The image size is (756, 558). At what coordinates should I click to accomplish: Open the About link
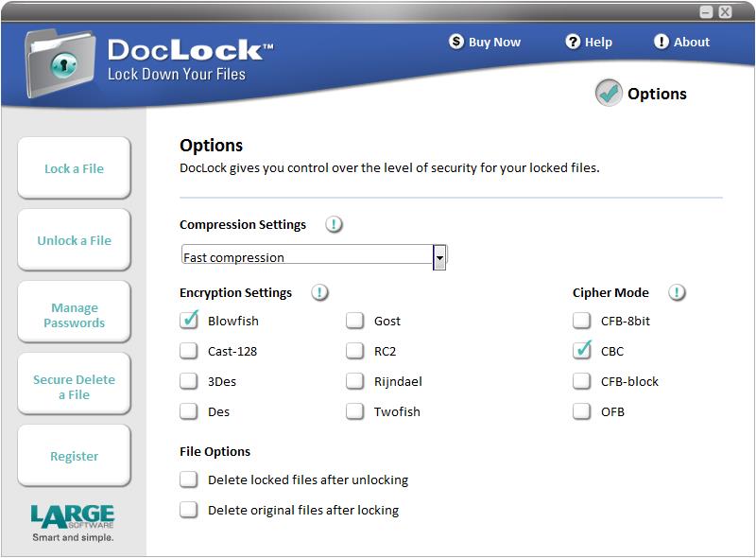(681, 42)
